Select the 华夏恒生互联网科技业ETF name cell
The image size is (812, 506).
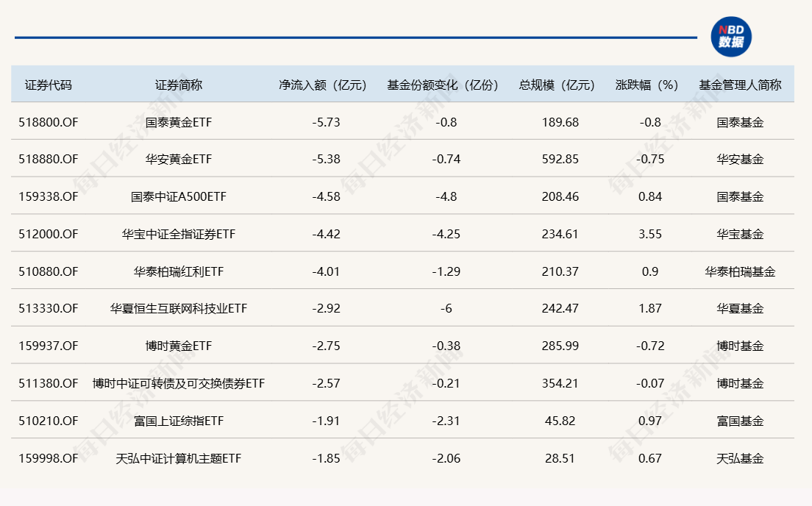179,308
